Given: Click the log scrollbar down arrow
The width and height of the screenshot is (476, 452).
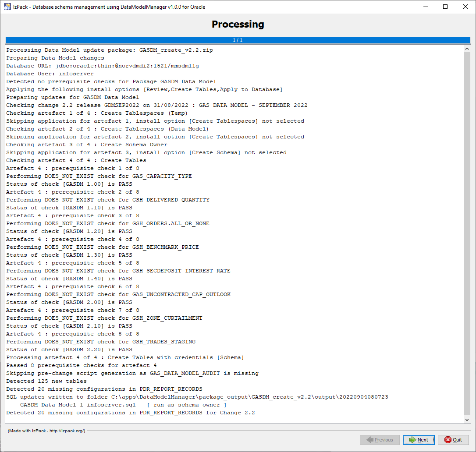Looking at the screenshot, I should tap(467, 419).
